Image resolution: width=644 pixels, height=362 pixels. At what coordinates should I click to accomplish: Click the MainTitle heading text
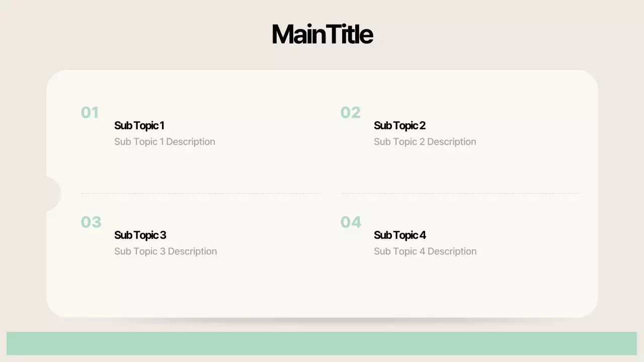coord(322,35)
